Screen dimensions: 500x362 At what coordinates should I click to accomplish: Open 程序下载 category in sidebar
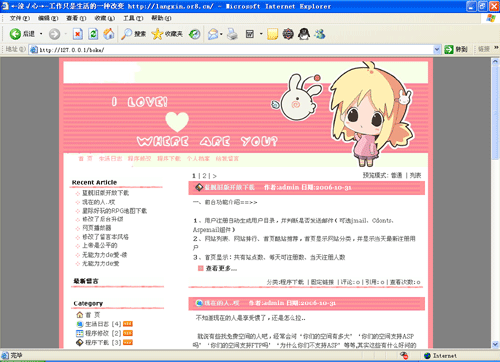click(97, 342)
